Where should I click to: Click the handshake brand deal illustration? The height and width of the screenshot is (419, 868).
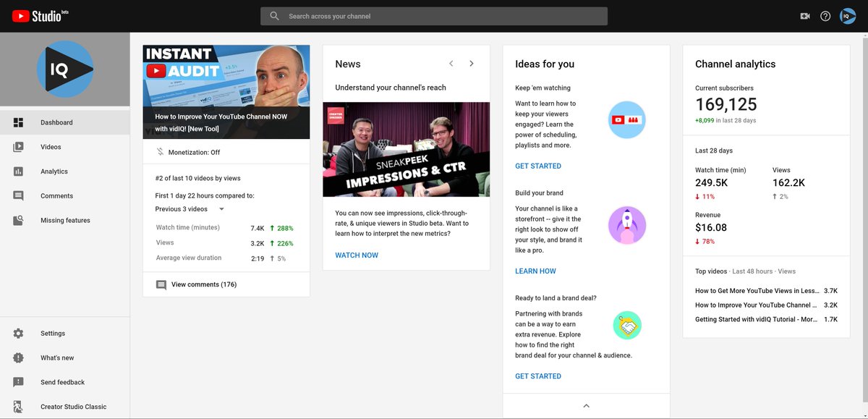pyautogui.click(x=626, y=326)
